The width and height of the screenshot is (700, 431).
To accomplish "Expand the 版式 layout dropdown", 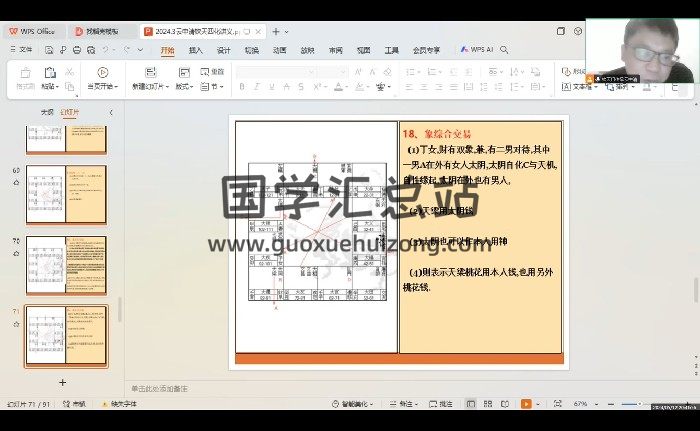I will pyautogui.click(x=184, y=87).
